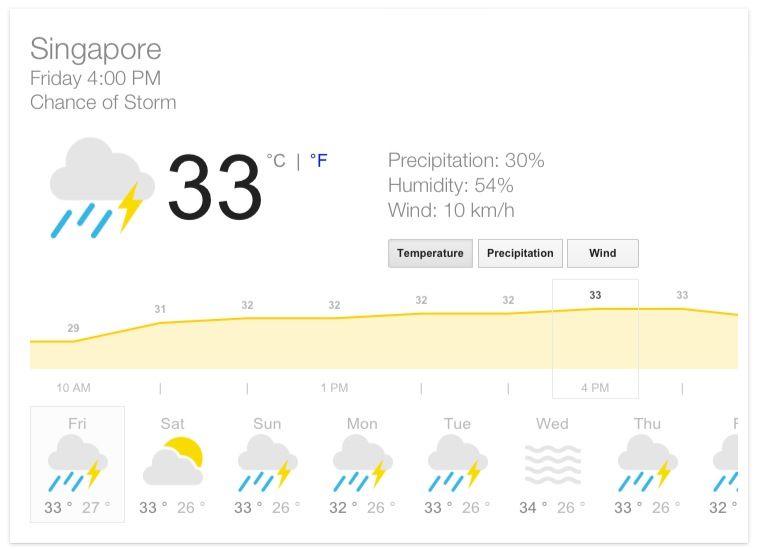Select Wednesday's haze wave icon
757x549 pixels.
point(553,465)
